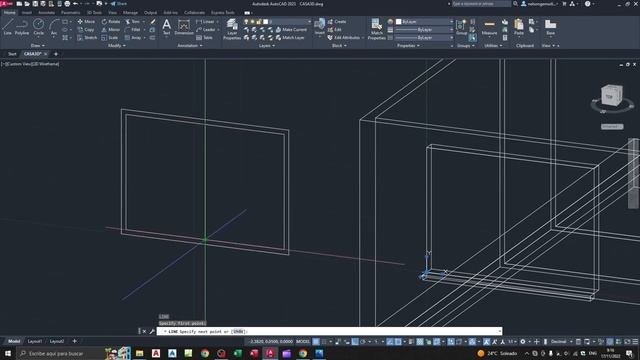
Task: Expand the Block panel
Action: pos(339,46)
